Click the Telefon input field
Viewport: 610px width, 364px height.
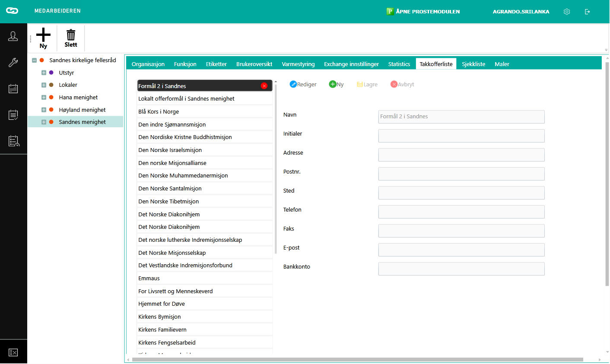[x=461, y=212]
